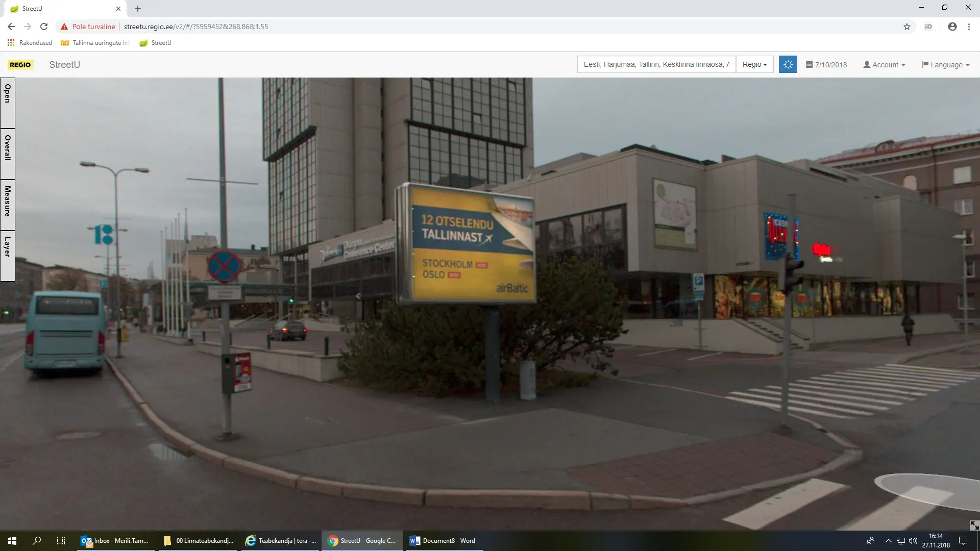This screenshot has height=551, width=980.
Task: Reload the page with refresh icon
Action: click(44, 27)
